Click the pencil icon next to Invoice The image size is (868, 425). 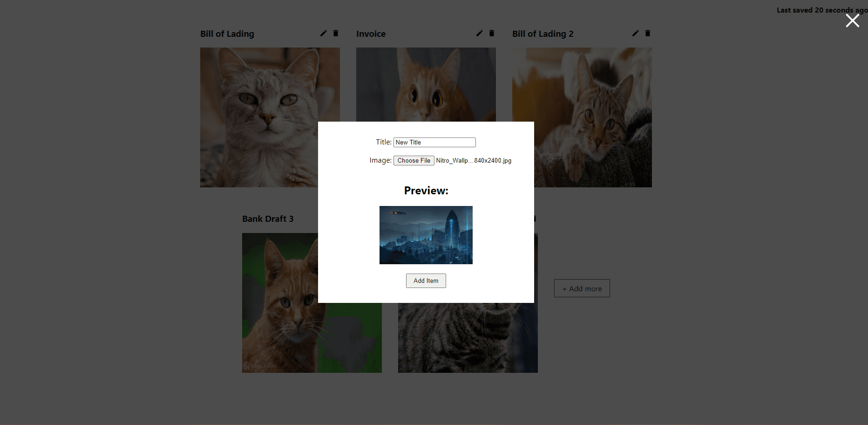click(x=480, y=33)
